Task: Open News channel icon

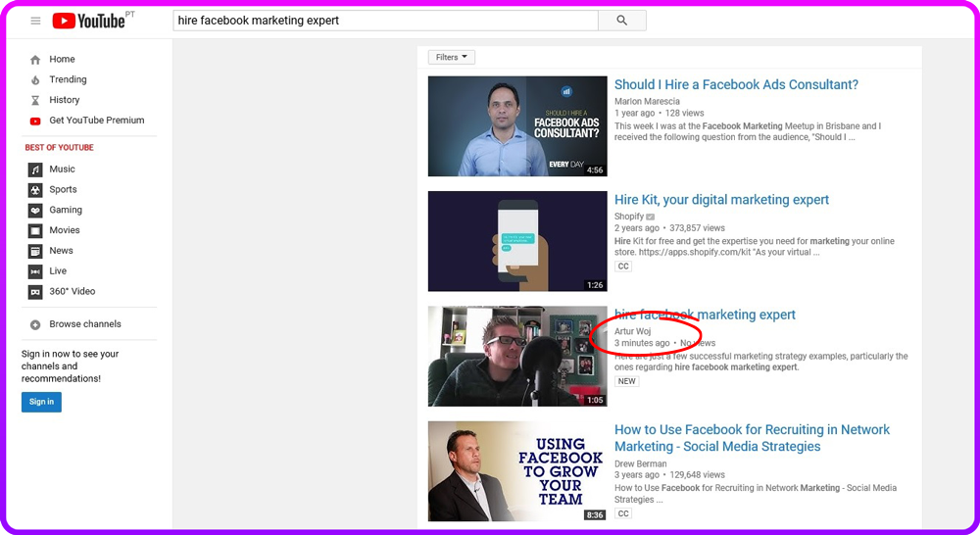Action: (35, 251)
